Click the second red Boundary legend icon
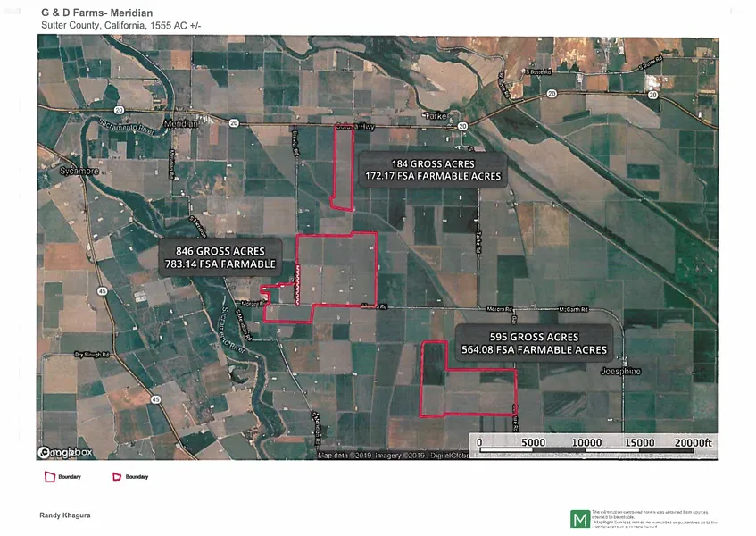756x536 pixels. pos(117,477)
